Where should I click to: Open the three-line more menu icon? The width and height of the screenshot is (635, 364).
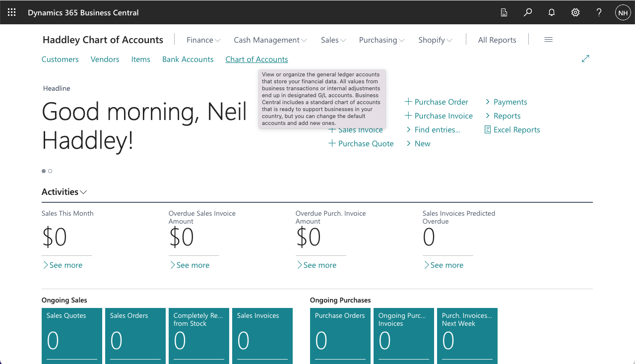[x=548, y=40]
